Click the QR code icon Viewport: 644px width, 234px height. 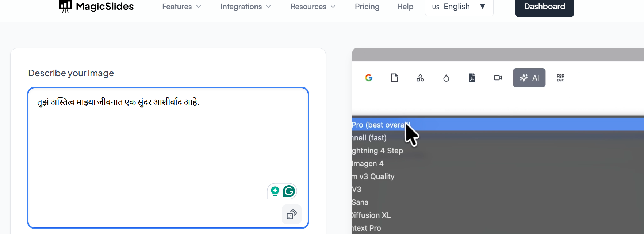[560, 78]
